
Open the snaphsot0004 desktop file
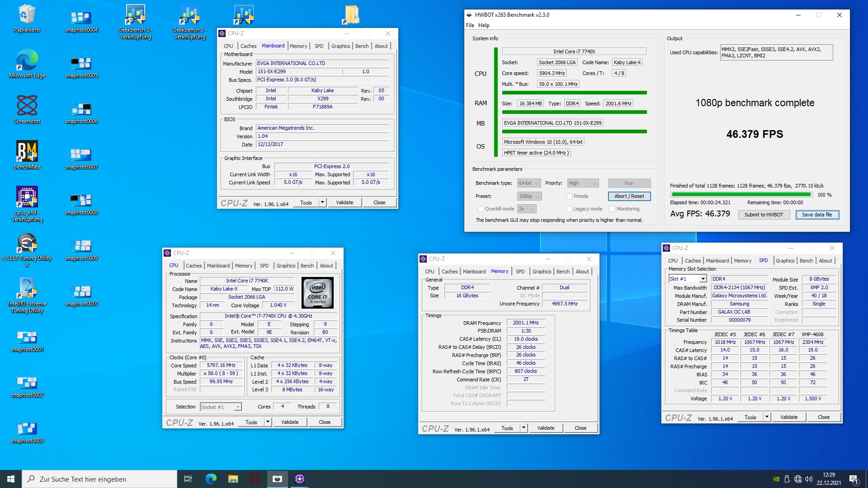(x=81, y=22)
